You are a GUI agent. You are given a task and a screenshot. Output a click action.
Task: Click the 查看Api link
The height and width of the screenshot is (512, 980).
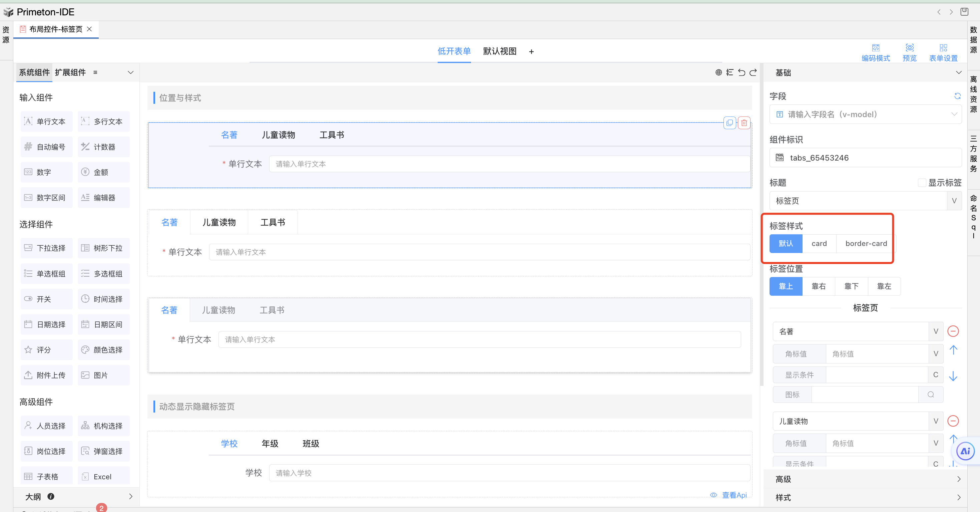coord(734,495)
